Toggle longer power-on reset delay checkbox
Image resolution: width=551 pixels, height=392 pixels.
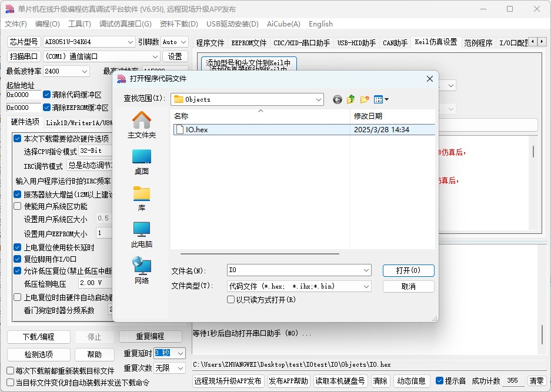coord(17,247)
